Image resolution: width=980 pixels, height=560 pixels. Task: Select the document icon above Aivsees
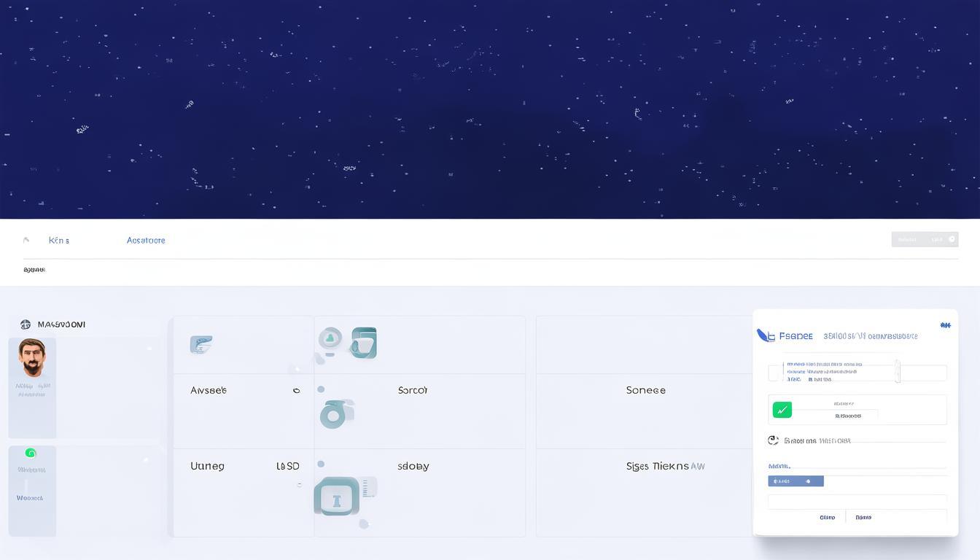point(201,345)
